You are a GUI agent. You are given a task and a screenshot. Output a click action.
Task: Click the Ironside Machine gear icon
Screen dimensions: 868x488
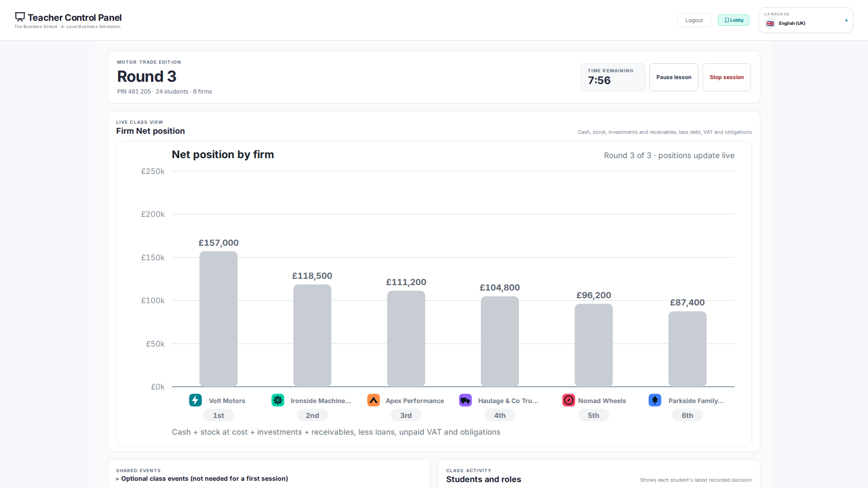click(x=278, y=400)
